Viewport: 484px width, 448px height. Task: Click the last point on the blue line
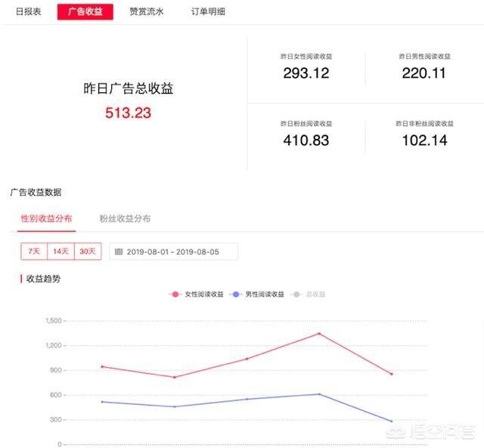[391, 421]
